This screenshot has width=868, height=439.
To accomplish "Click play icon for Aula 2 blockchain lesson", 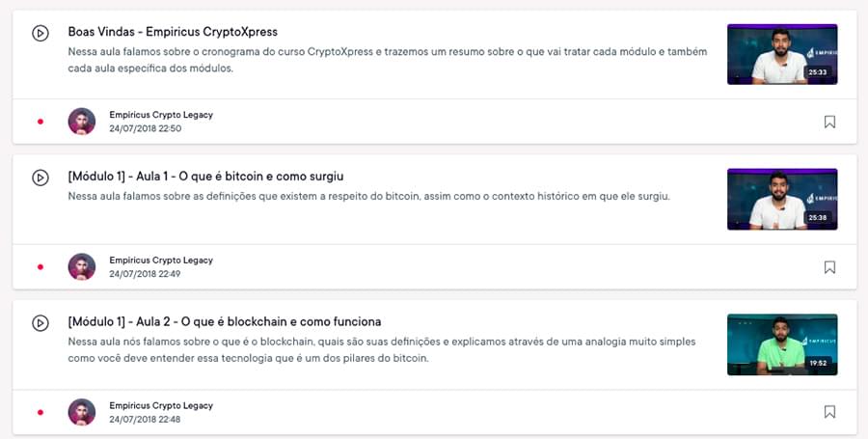I will pyautogui.click(x=40, y=323).
